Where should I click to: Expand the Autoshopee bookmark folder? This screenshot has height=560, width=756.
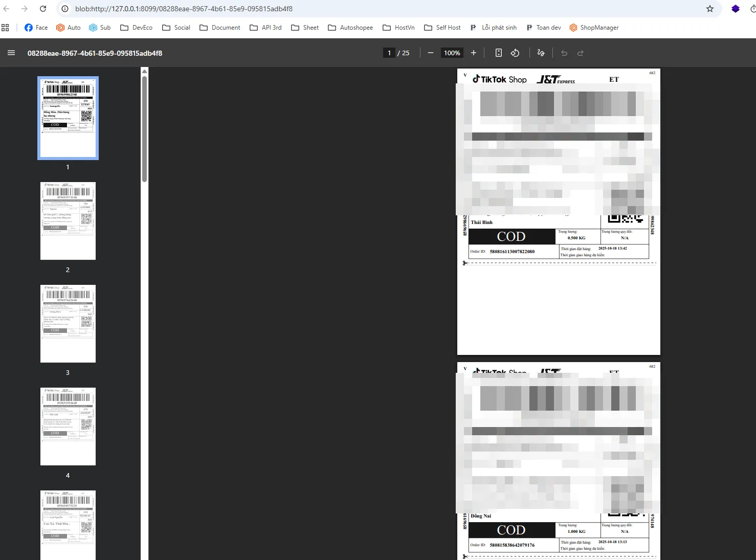tap(350, 28)
